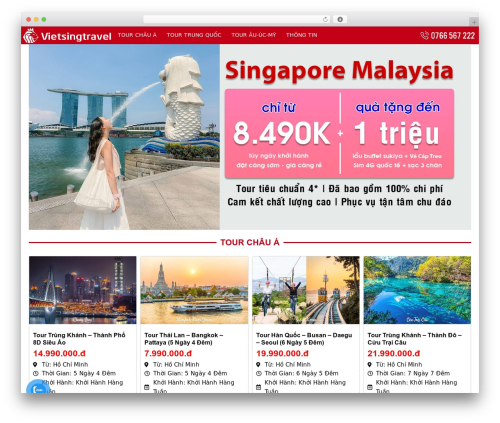Click location pin icon on Thái Lan tour

[146, 364]
